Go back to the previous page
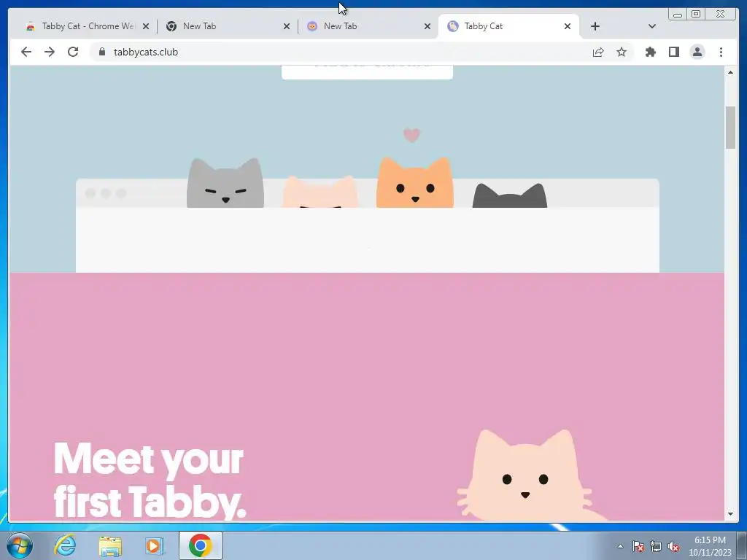747x560 pixels. (x=26, y=52)
